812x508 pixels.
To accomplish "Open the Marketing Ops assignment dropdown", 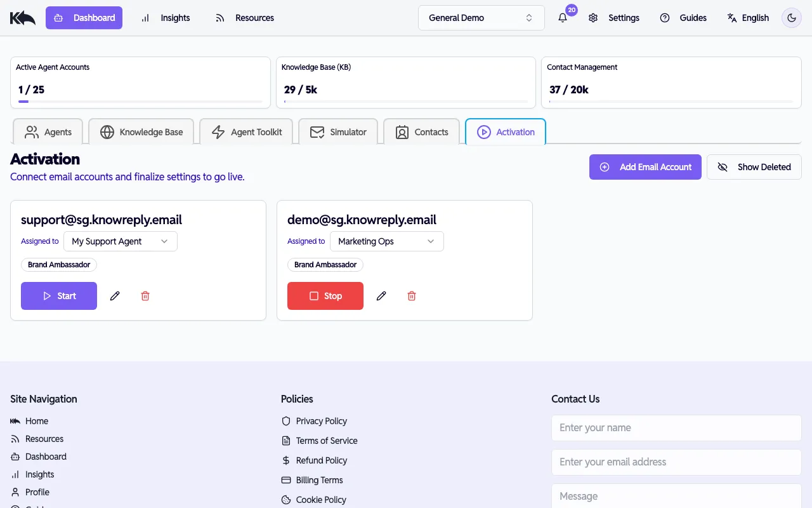I will coord(386,241).
